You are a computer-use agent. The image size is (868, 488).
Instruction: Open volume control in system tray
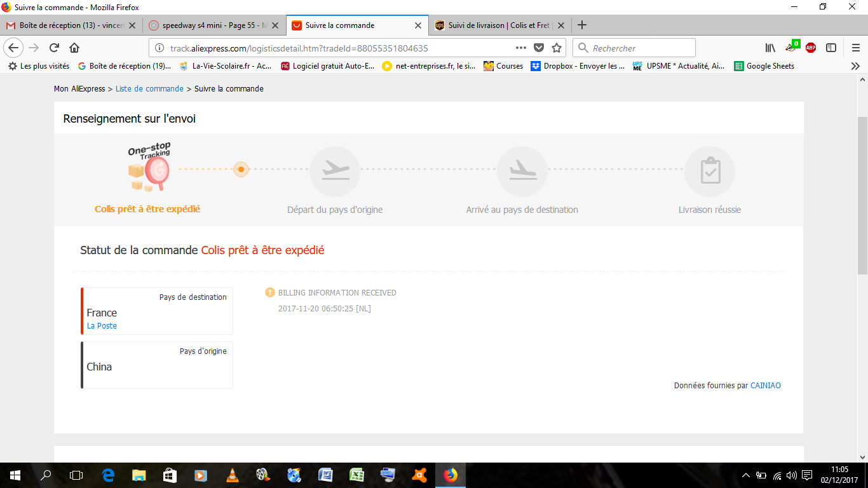tap(791, 475)
